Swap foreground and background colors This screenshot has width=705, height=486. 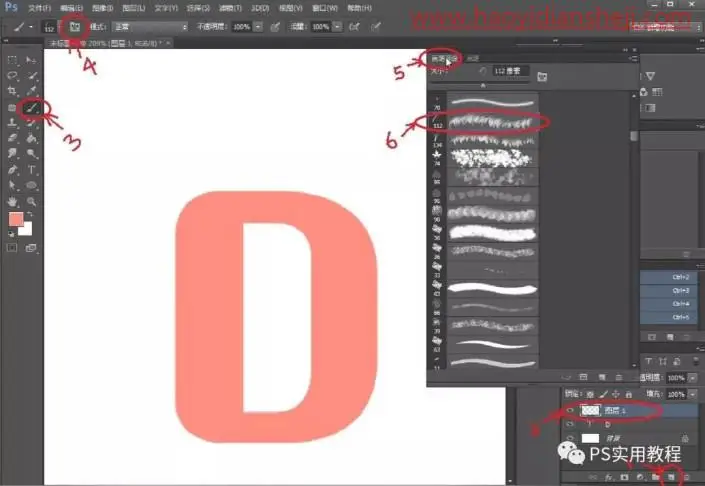tap(30, 215)
